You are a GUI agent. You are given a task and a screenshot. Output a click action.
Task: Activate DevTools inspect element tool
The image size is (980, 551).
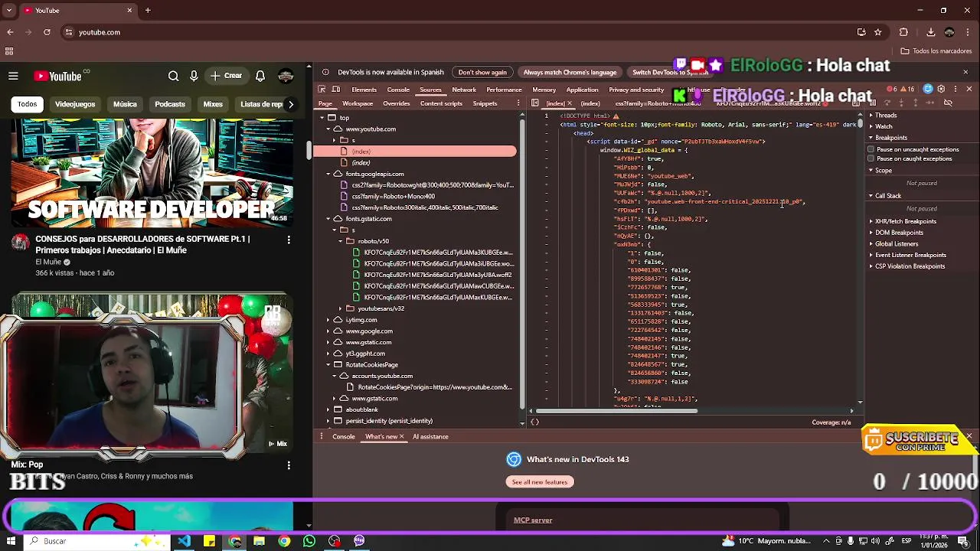[322, 90]
